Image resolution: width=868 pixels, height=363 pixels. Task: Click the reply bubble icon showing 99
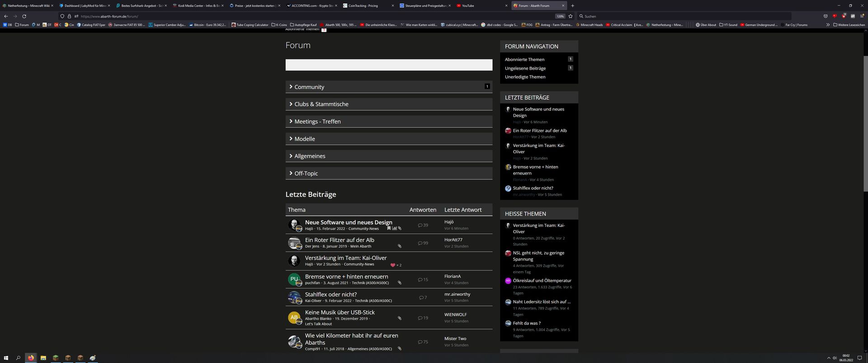click(420, 243)
